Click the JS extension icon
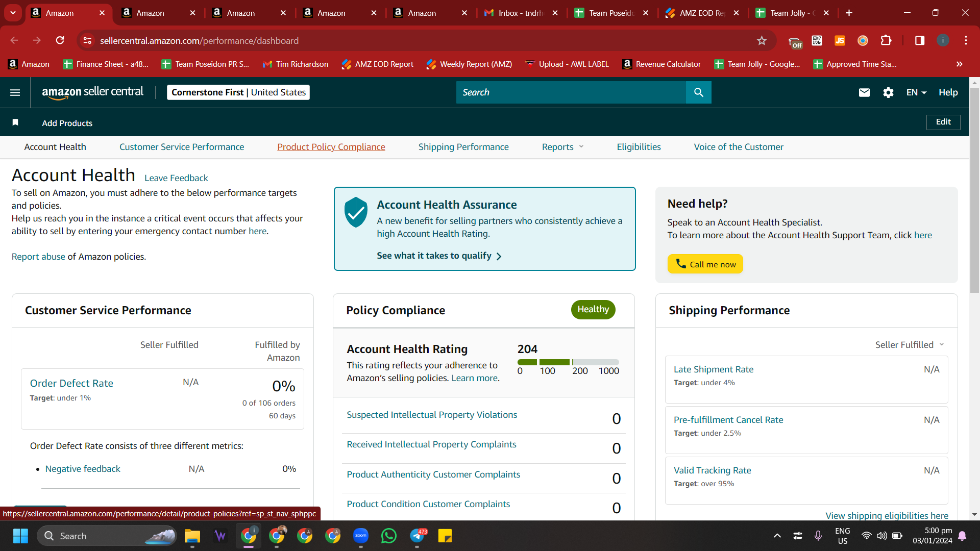The height and width of the screenshot is (551, 980). (840, 40)
